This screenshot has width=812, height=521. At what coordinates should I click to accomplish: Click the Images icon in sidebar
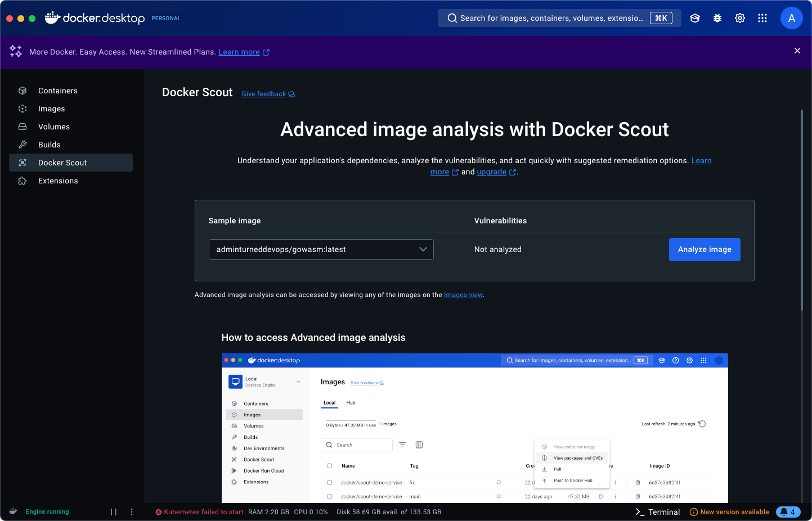[23, 109]
